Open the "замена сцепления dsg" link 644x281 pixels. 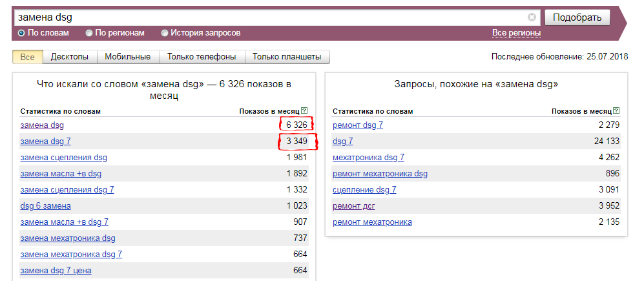click(64, 158)
